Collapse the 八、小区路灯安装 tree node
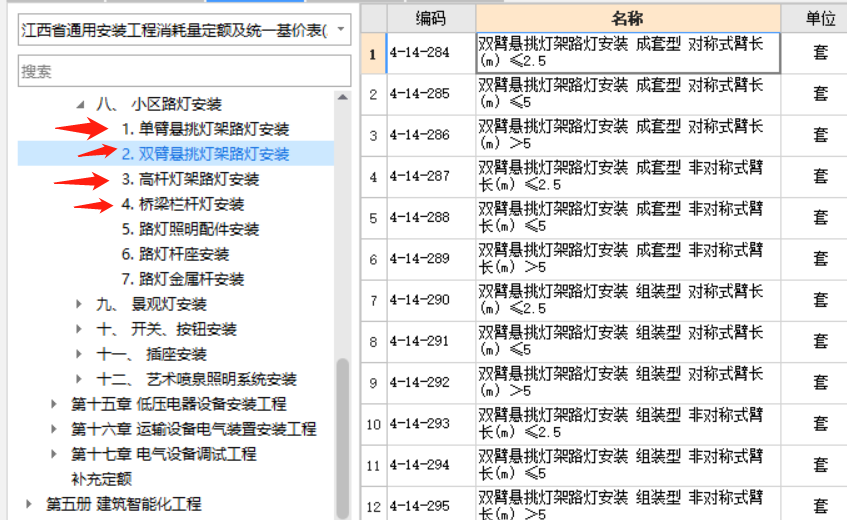Screen dimensions: 847x520 (80, 104)
